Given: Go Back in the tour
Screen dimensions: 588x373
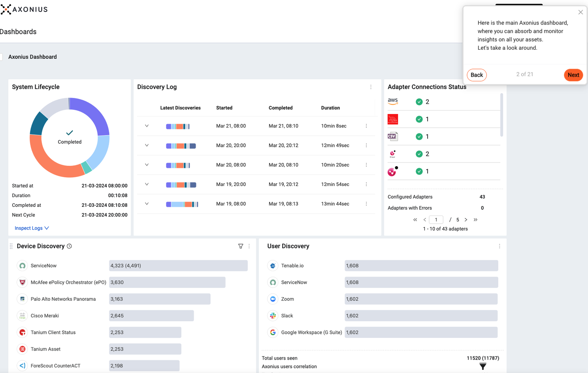Looking at the screenshot, I should pos(477,75).
